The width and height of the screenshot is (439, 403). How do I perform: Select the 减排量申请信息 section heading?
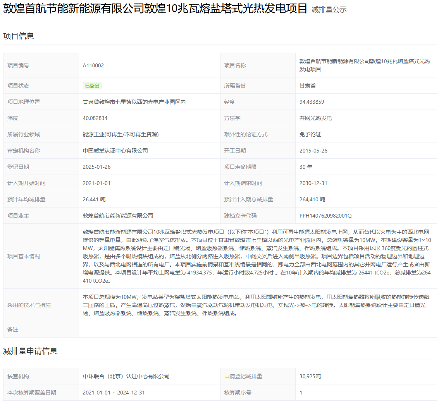click(x=30, y=351)
